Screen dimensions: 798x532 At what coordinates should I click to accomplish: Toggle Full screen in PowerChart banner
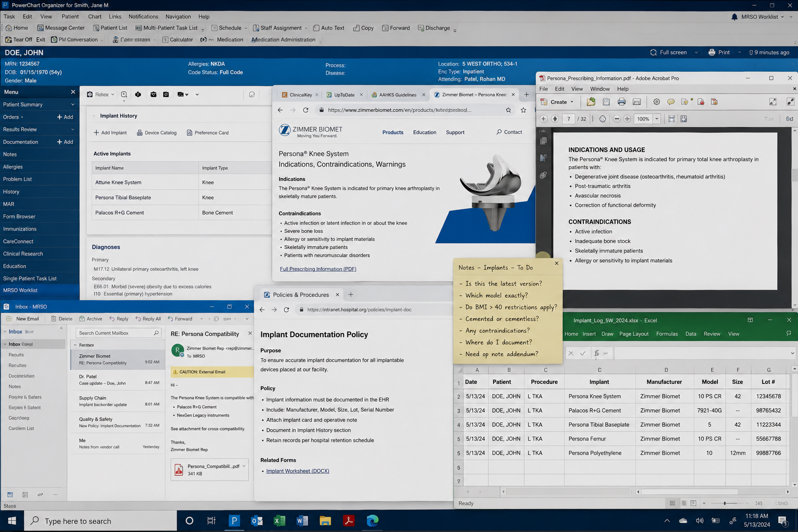pos(668,52)
